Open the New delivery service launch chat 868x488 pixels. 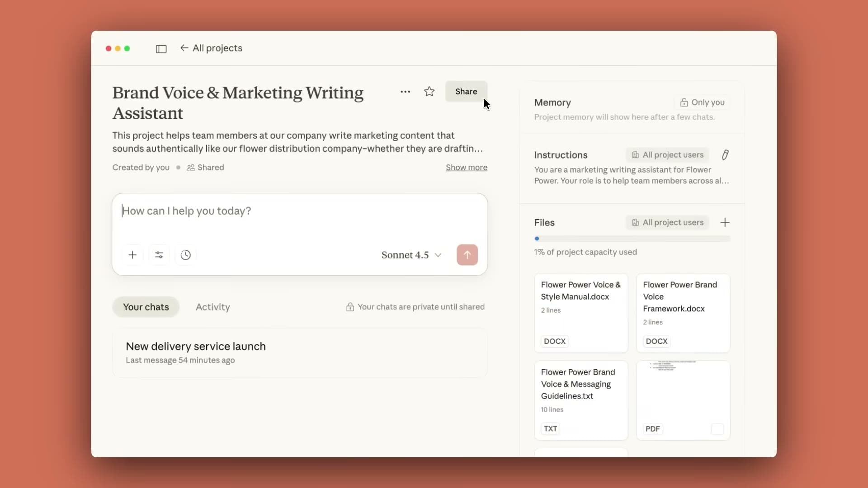[x=300, y=353]
